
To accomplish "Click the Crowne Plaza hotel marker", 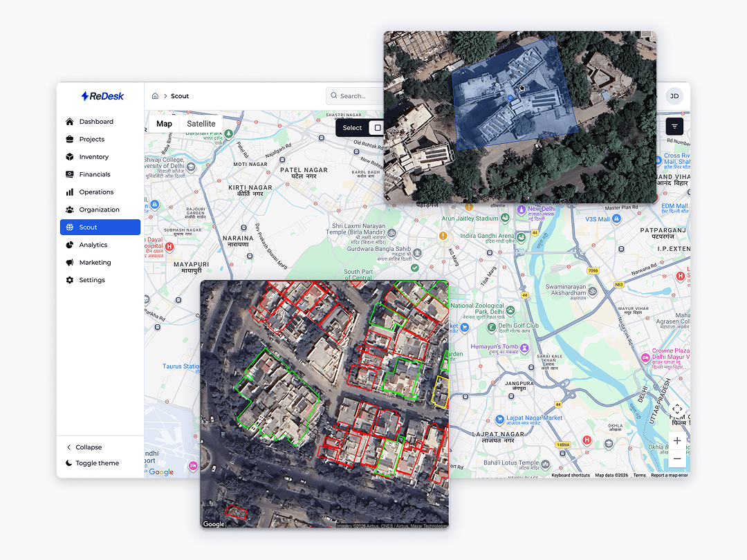I will point(645,357).
